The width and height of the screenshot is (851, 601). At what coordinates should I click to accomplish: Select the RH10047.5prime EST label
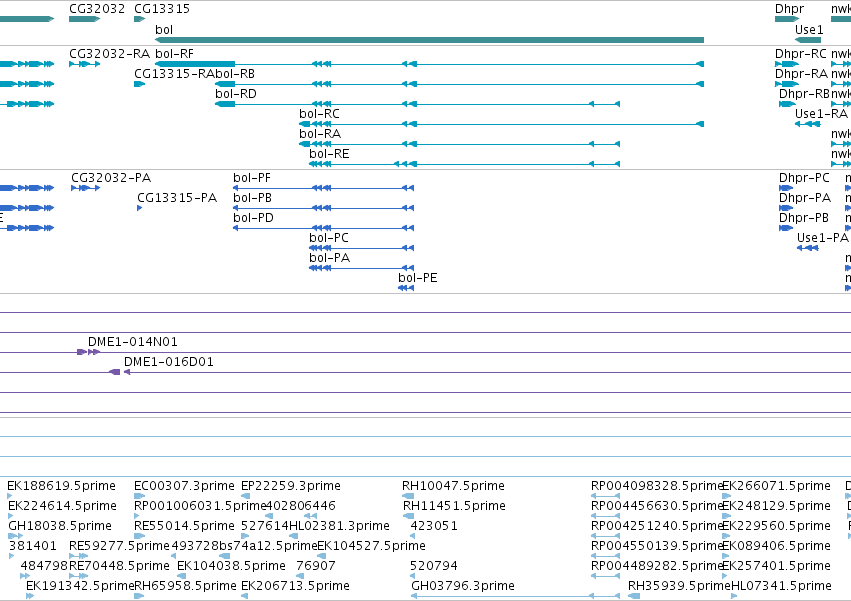(453, 486)
